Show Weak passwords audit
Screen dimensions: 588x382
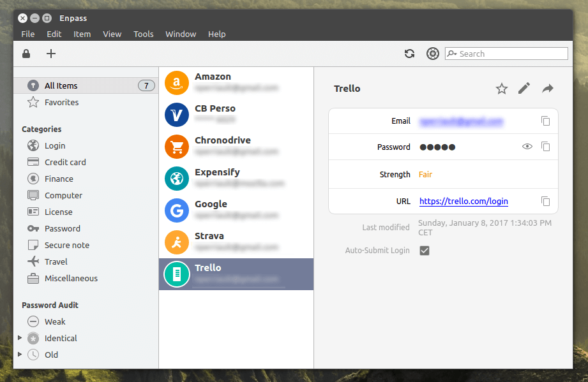point(86,321)
